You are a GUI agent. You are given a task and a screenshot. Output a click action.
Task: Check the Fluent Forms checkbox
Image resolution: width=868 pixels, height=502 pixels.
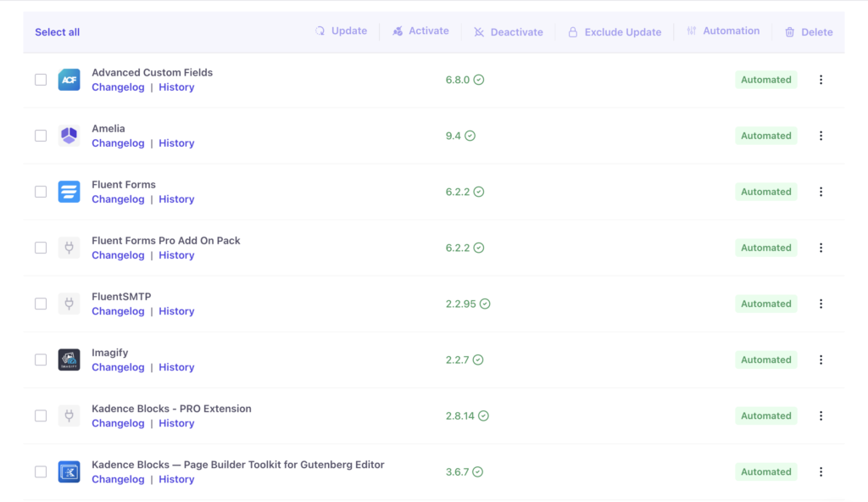point(41,192)
